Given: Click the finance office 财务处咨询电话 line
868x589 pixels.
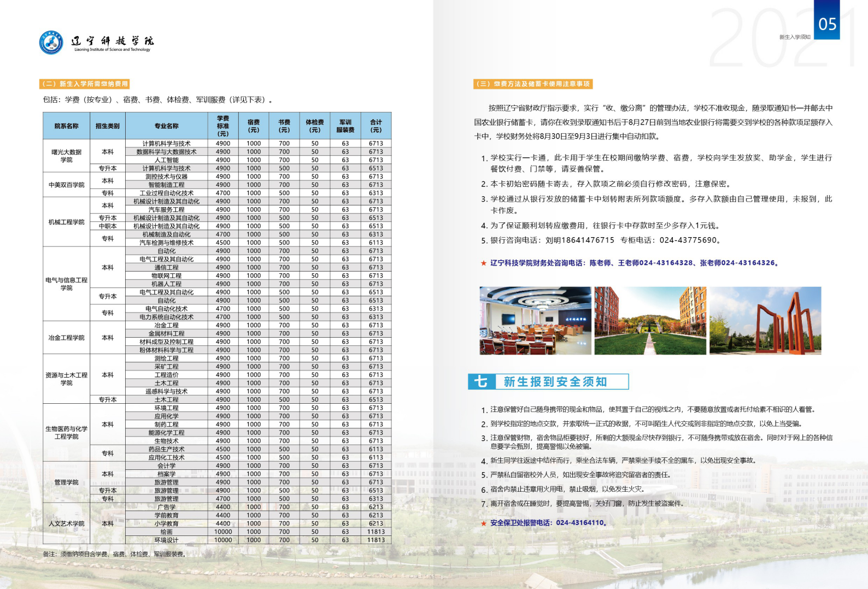Looking at the screenshot, I should pos(634,263).
